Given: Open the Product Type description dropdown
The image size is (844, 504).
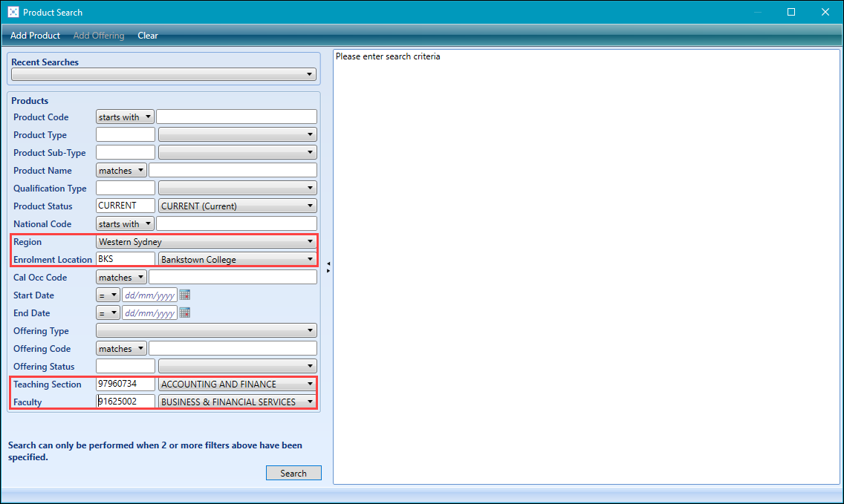Looking at the screenshot, I should [x=238, y=134].
